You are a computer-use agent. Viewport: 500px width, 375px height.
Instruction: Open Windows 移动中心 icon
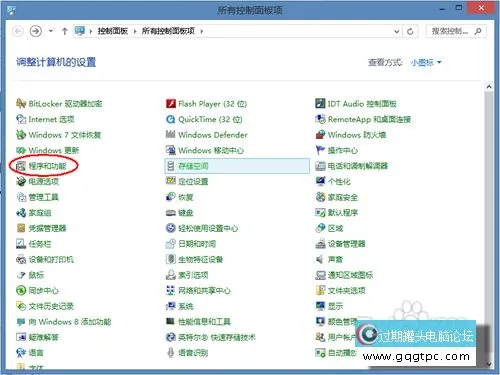tap(171, 150)
